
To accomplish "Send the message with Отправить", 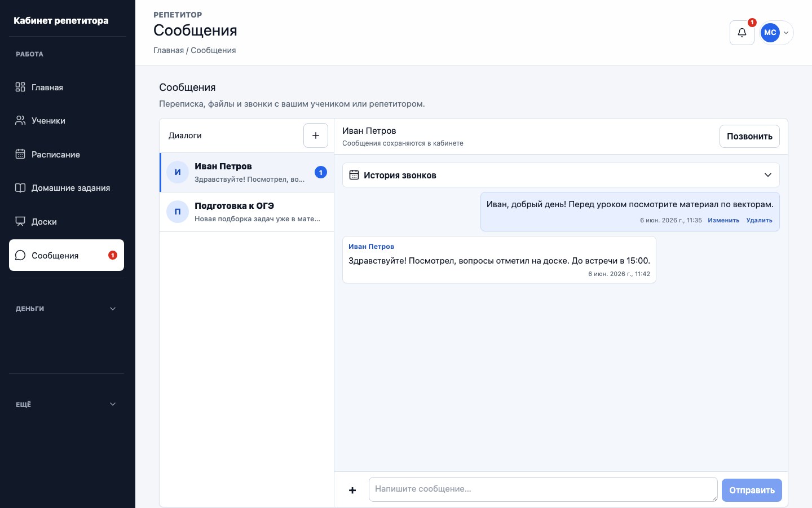I will [x=752, y=490].
